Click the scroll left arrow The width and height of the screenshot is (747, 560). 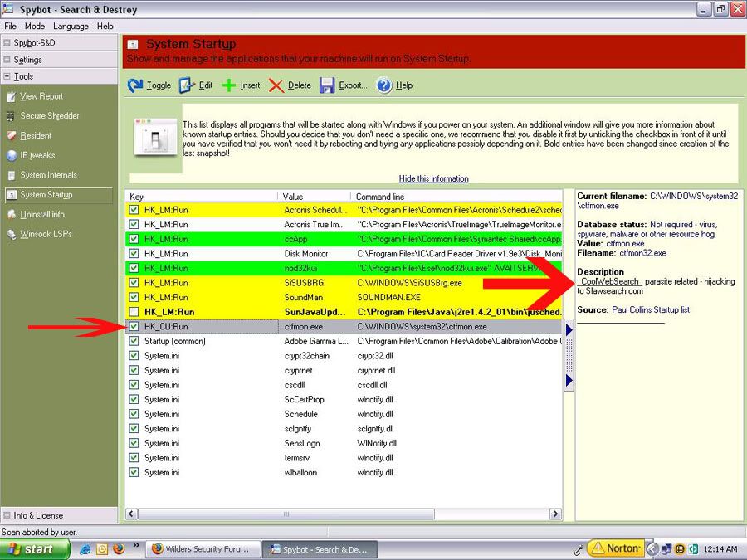point(131,514)
